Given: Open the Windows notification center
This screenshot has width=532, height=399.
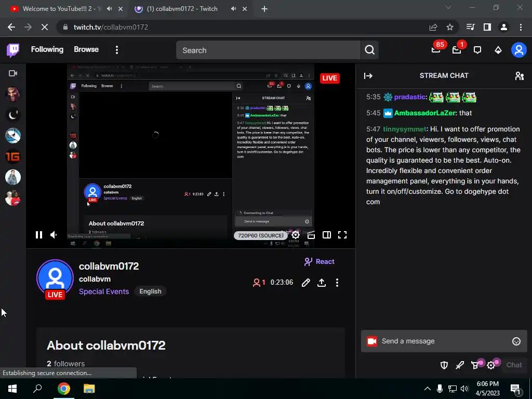Looking at the screenshot, I should 515,389.
